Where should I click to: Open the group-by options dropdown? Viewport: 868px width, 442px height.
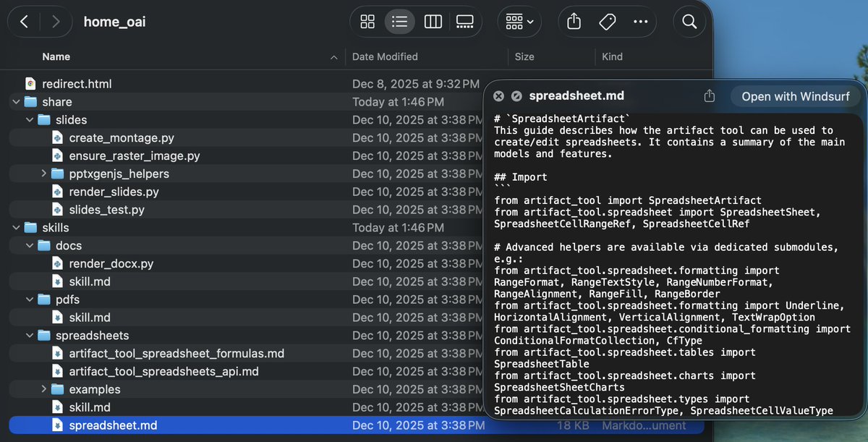tap(519, 22)
